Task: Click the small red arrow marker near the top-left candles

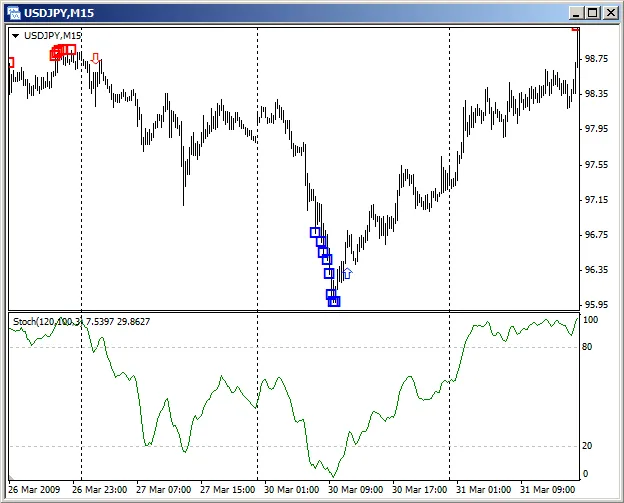Action: 95,58
